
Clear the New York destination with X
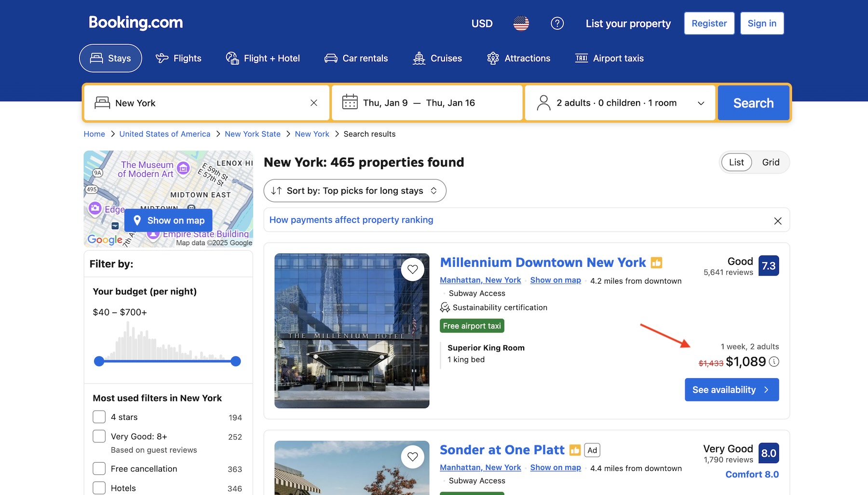click(313, 103)
